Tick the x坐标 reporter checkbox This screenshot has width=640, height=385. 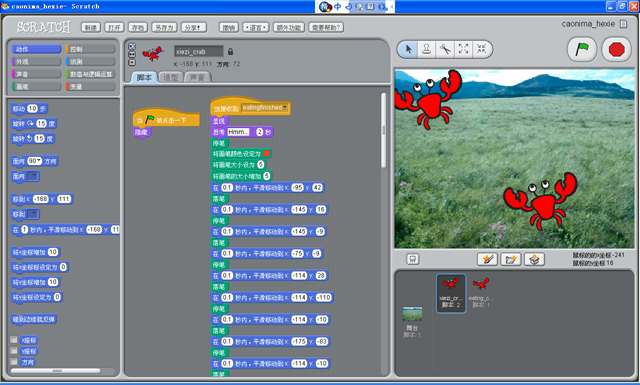tap(14, 340)
